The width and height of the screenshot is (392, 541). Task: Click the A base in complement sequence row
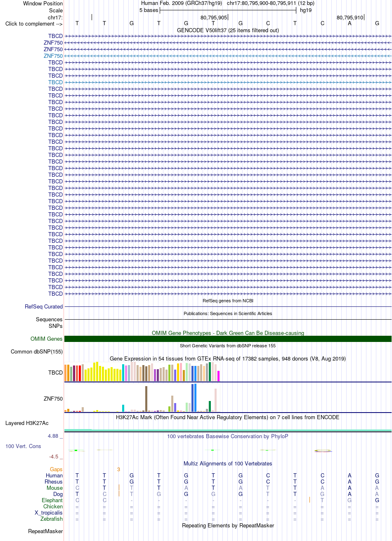pos(349,24)
